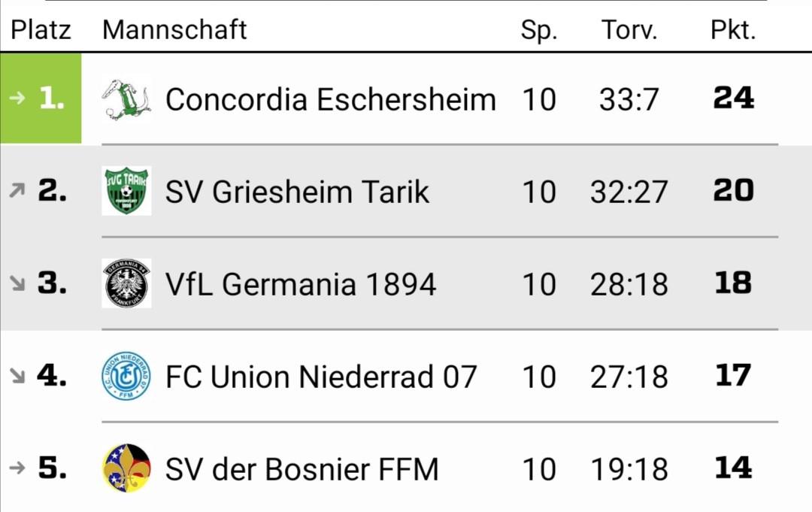Viewport: 812px width, 512px height.
Task: Click the unchanged arrow beside rank 5
Action: 17,468
